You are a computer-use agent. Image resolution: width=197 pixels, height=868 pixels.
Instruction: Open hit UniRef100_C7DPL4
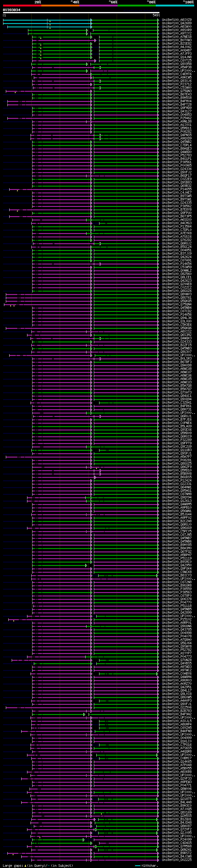click(x=177, y=145)
